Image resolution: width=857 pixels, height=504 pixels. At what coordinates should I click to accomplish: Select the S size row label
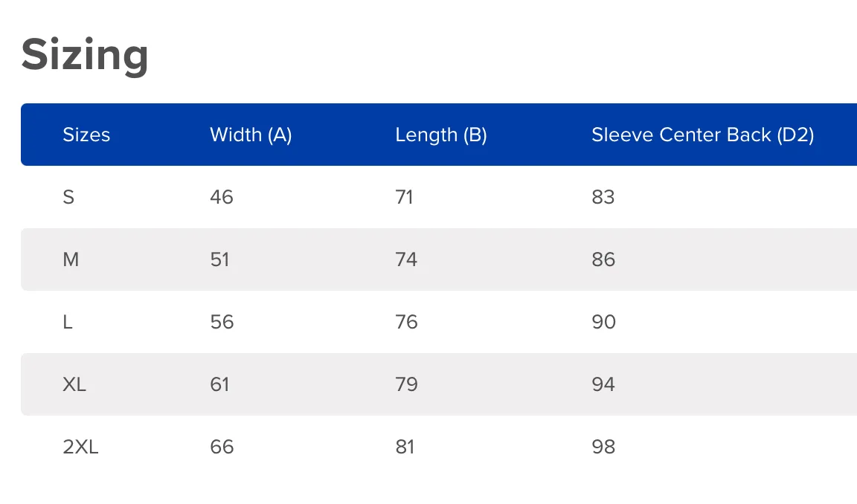click(x=68, y=197)
